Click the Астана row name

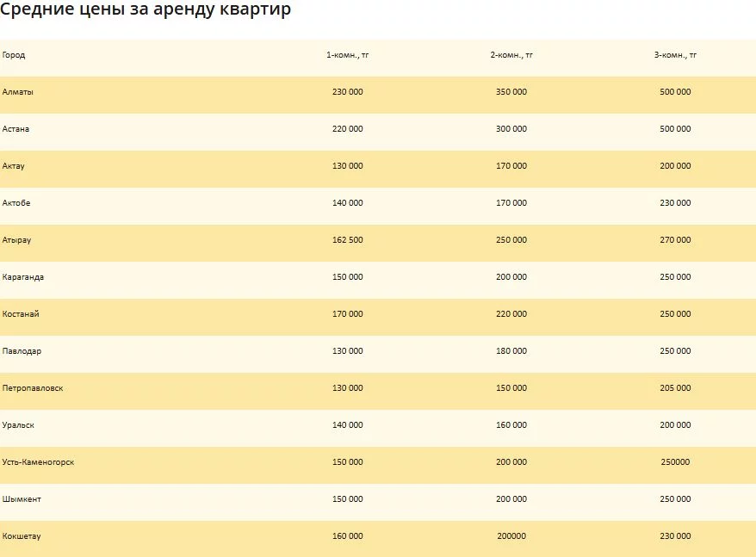pos(16,129)
